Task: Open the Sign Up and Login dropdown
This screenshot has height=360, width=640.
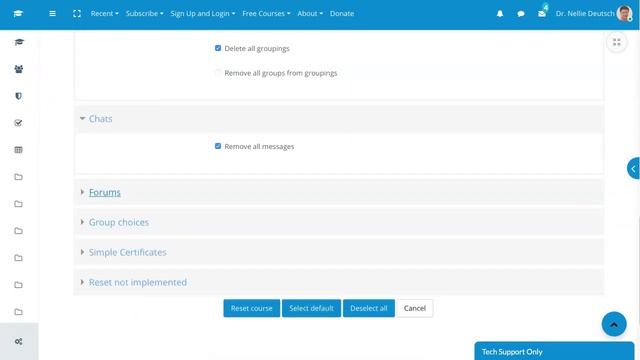Action: [x=203, y=13]
